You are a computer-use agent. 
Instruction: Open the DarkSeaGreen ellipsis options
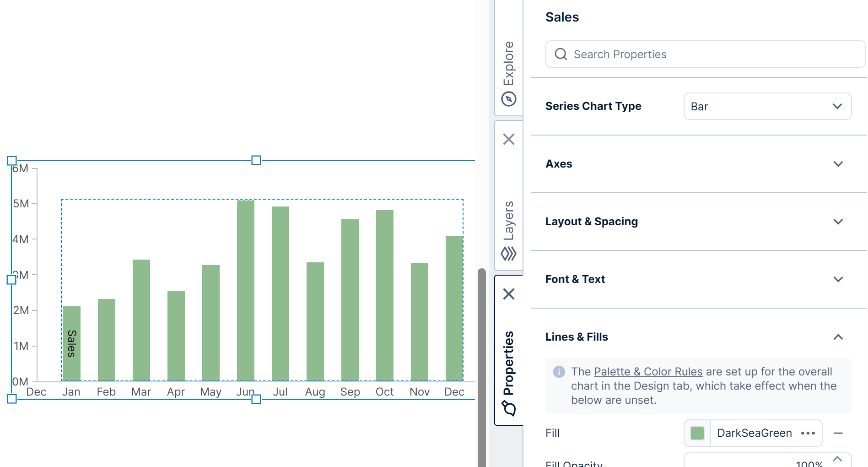pyautogui.click(x=809, y=433)
